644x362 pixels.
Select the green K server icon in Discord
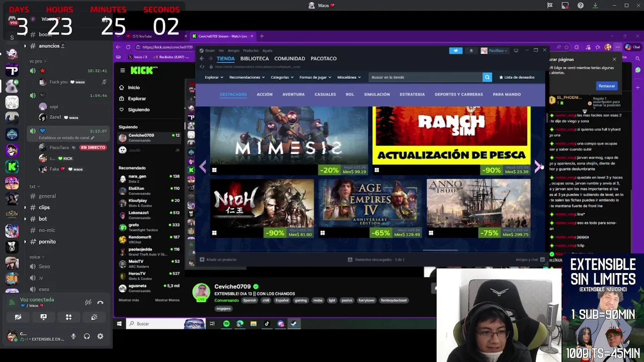[12, 166]
